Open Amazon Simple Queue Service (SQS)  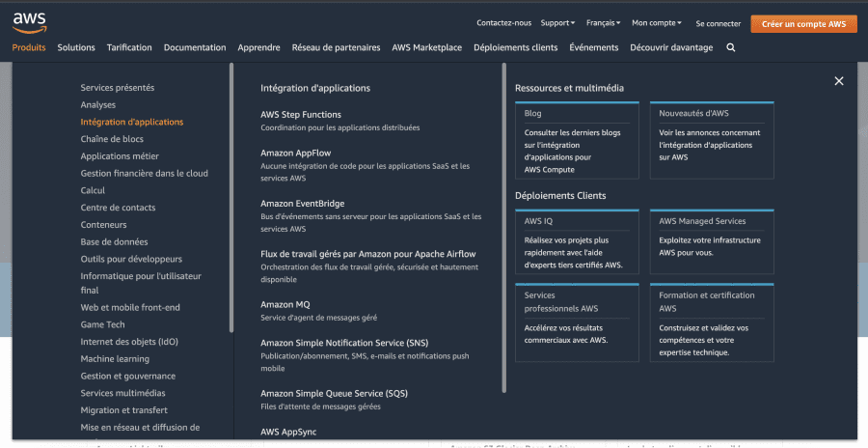pos(334,394)
